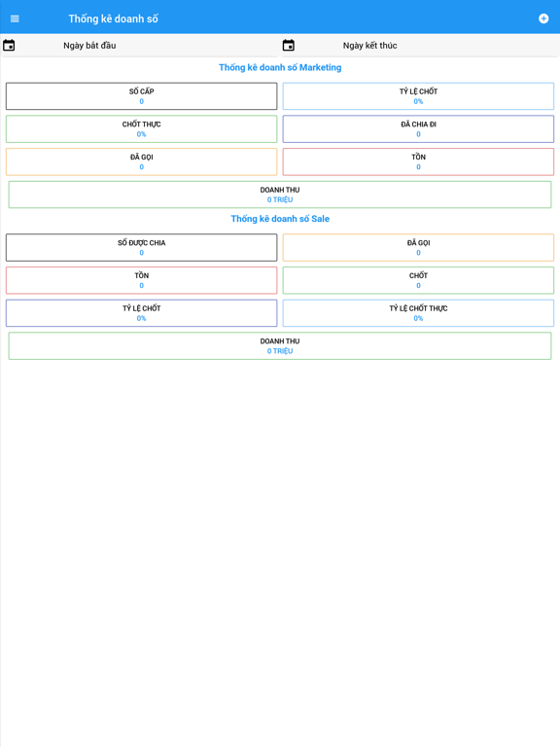Open the SỐ ĐƯỢC CHIA card
This screenshot has width=560, height=747.
pyautogui.click(x=141, y=248)
